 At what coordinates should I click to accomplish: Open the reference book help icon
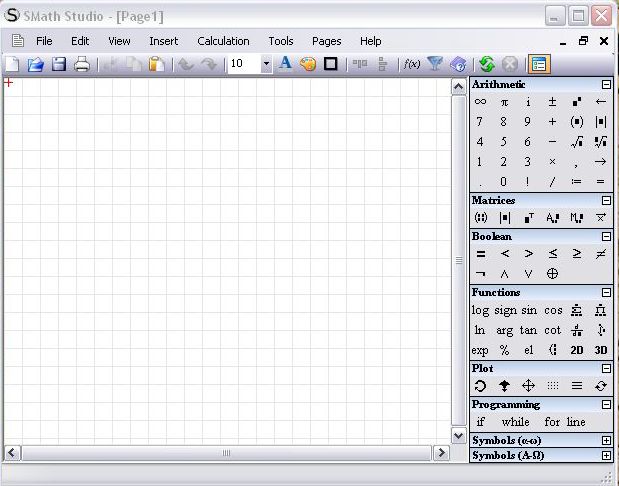458,64
